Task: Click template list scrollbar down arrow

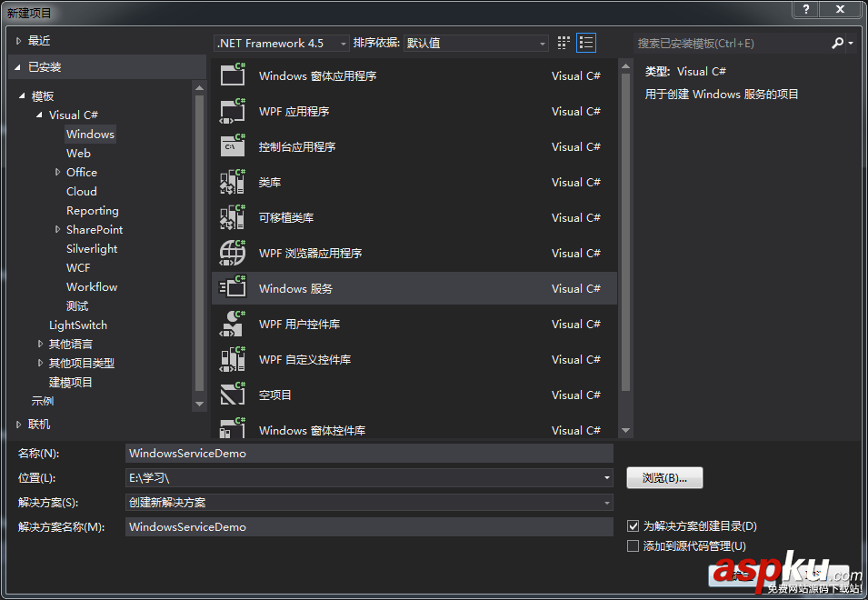Action: click(625, 430)
